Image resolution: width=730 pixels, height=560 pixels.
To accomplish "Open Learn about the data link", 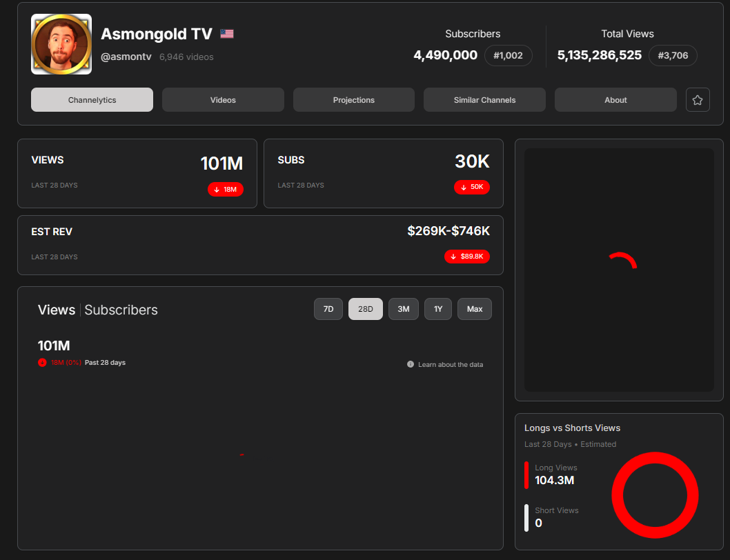I will coord(450,365).
